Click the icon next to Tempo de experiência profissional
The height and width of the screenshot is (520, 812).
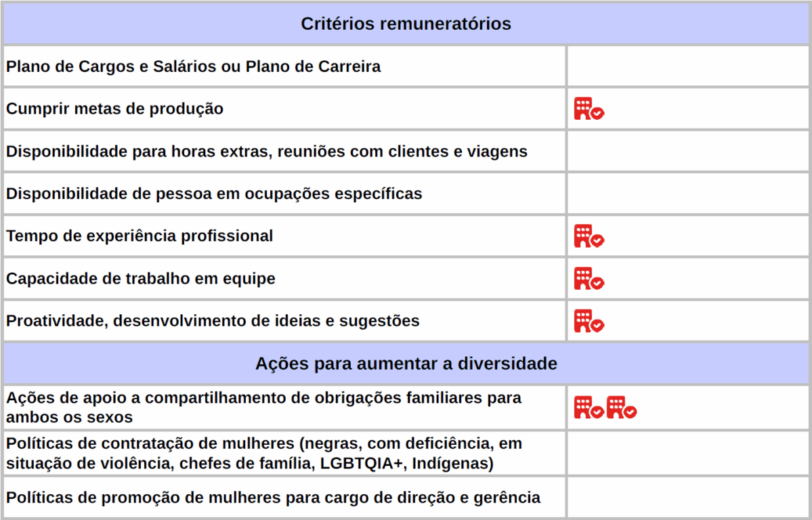(589, 236)
